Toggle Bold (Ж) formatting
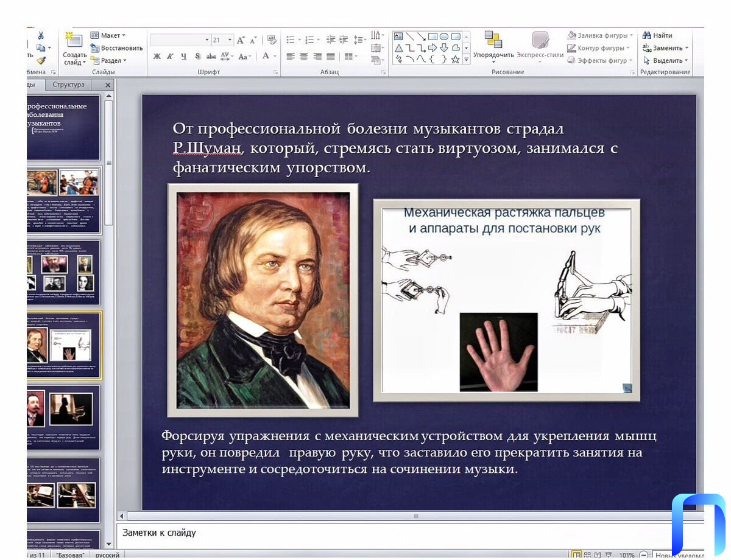 [x=157, y=56]
